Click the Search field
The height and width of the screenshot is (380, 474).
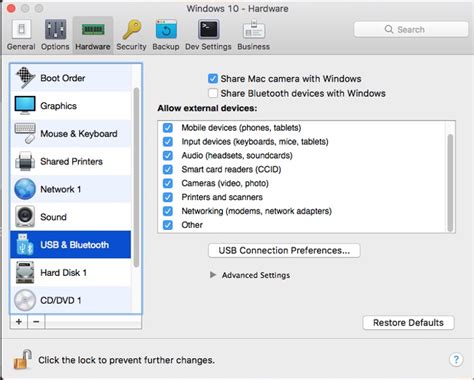coord(411,29)
